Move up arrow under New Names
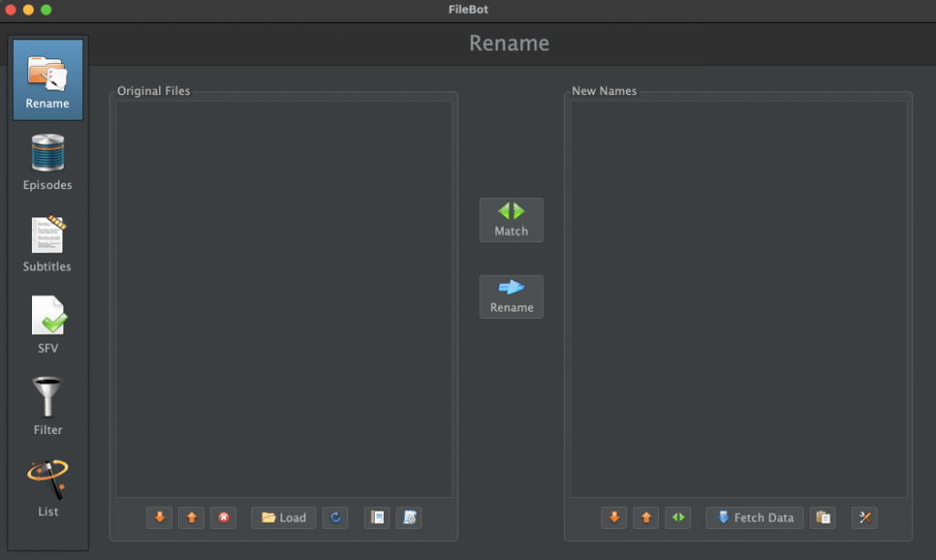This screenshot has height=560, width=936. point(646,518)
